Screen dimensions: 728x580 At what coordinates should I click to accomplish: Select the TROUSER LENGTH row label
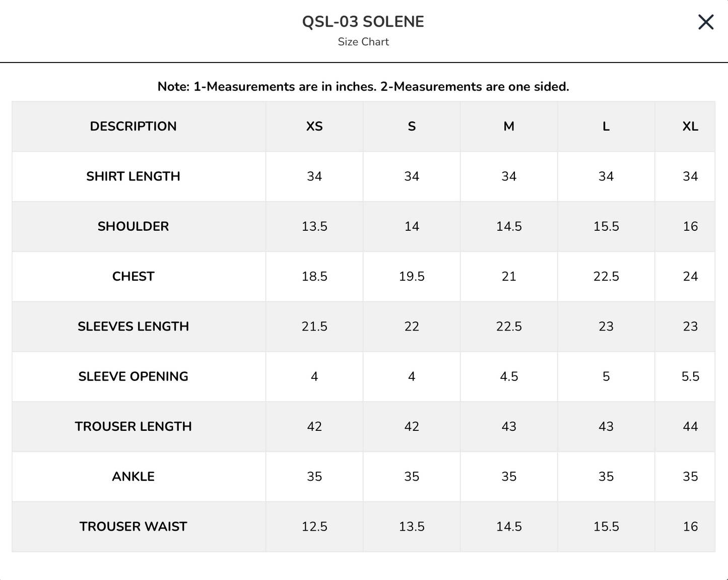(133, 426)
